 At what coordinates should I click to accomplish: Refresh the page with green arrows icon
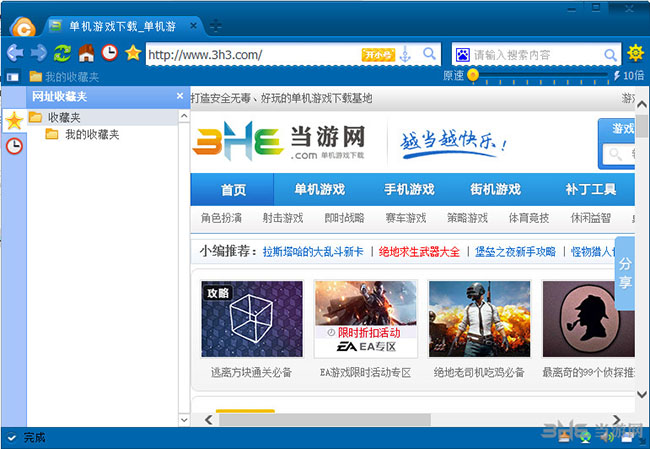pyautogui.click(x=62, y=53)
